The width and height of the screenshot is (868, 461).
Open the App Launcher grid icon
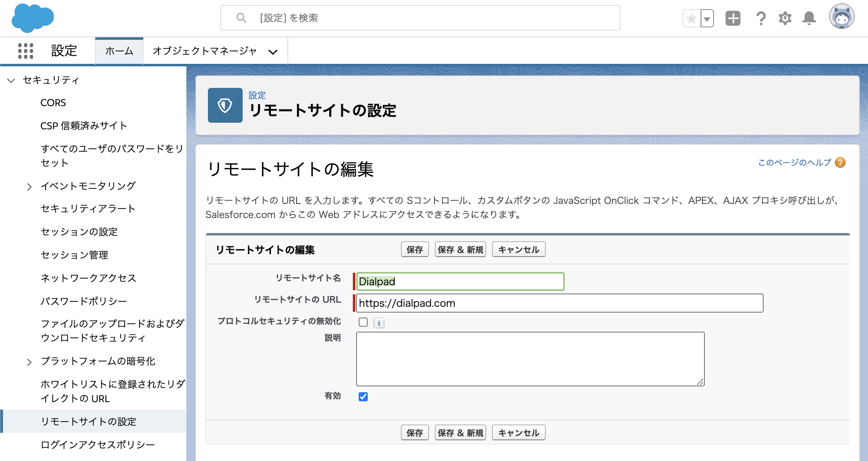point(26,51)
